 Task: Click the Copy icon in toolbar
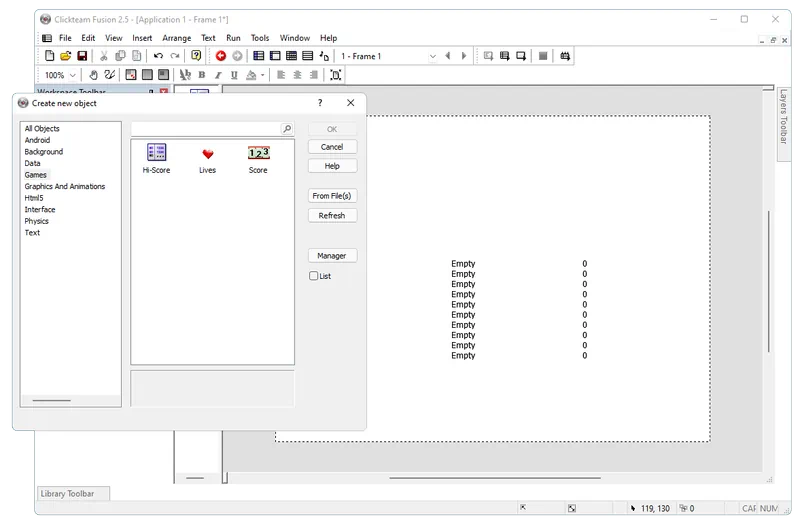point(120,56)
